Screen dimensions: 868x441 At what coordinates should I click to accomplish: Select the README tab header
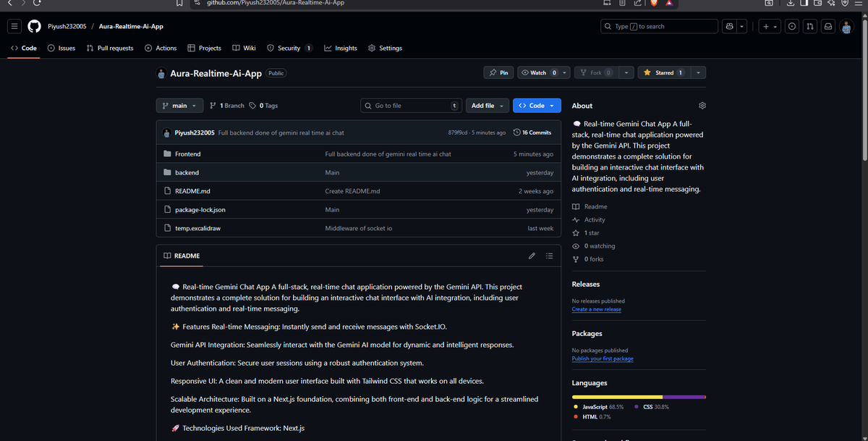[x=182, y=256]
